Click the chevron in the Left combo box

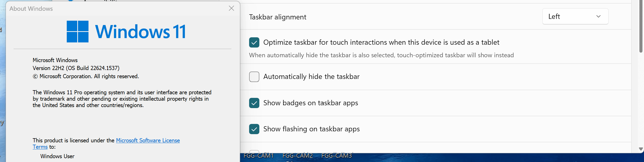tap(598, 17)
